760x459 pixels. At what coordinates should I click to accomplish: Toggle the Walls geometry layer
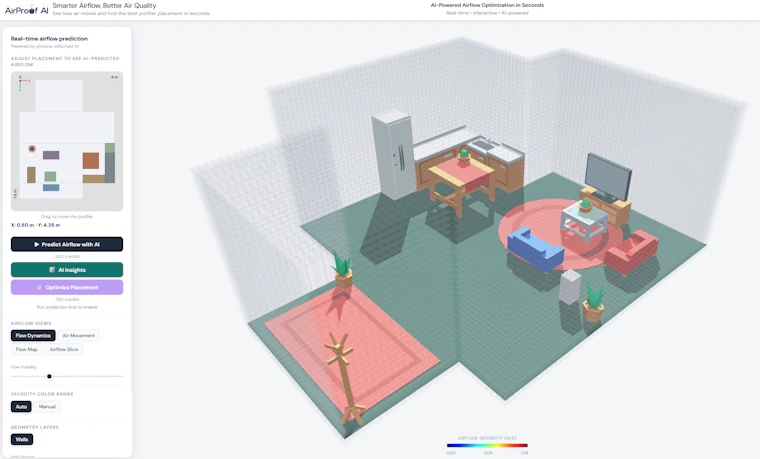click(22, 439)
